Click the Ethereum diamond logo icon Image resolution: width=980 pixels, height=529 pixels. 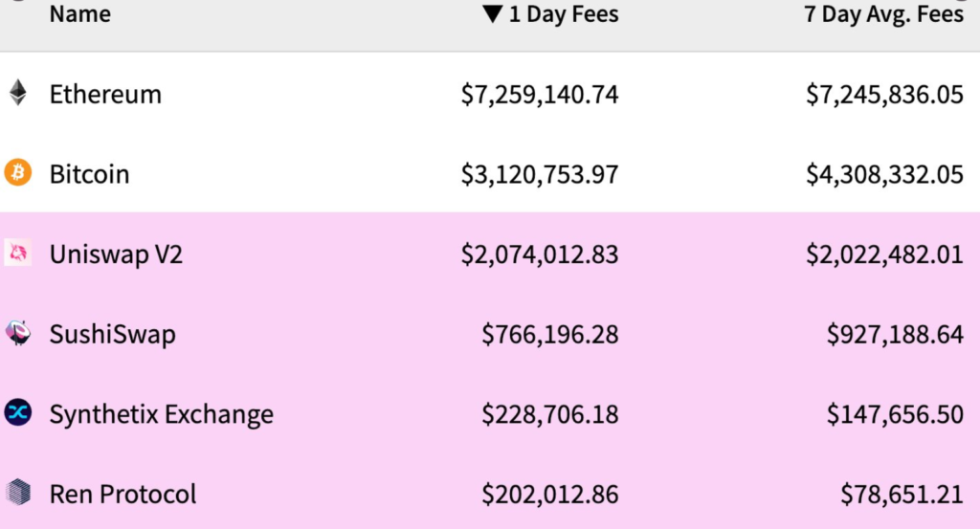click(x=18, y=93)
